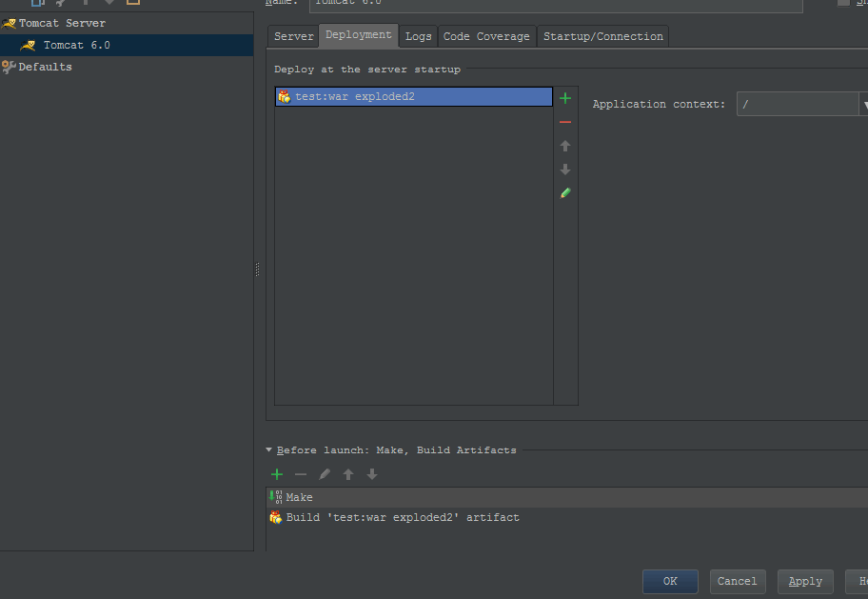Move deployment artifact up arrow

coord(565,146)
